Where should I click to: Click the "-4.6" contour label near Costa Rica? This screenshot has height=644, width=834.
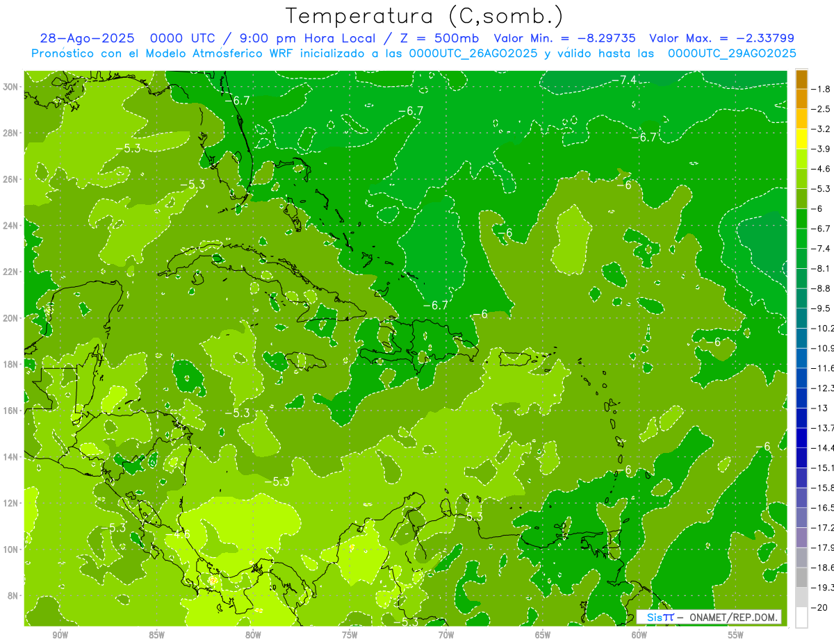[x=179, y=534]
